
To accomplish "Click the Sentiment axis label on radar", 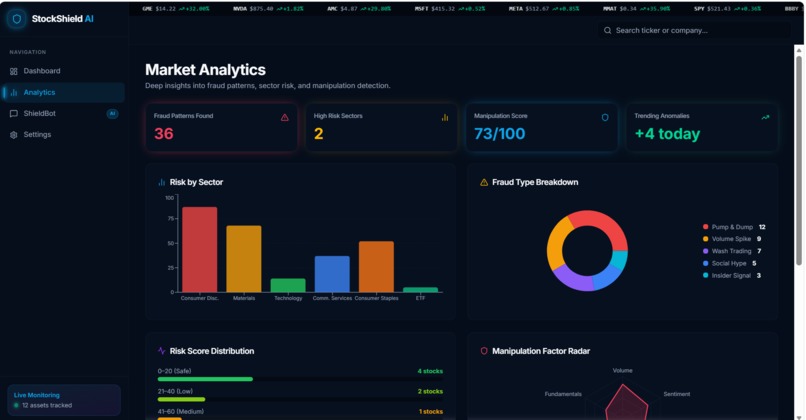I will [676, 394].
